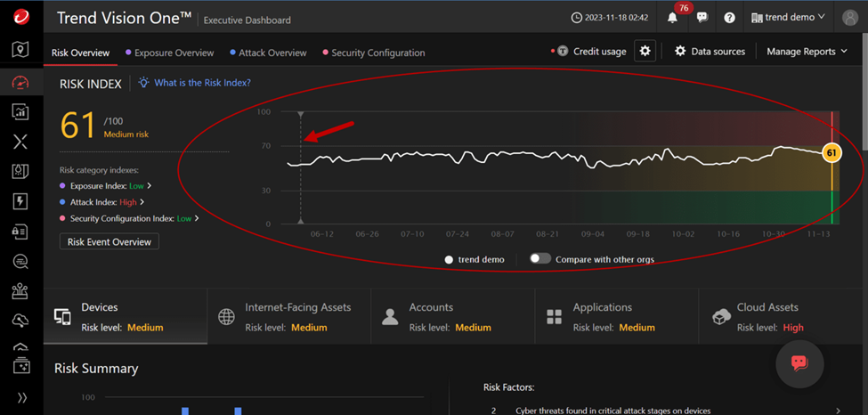Select the Devices risk level card
Screen dimensions: 868x415
click(x=126, y=316)
